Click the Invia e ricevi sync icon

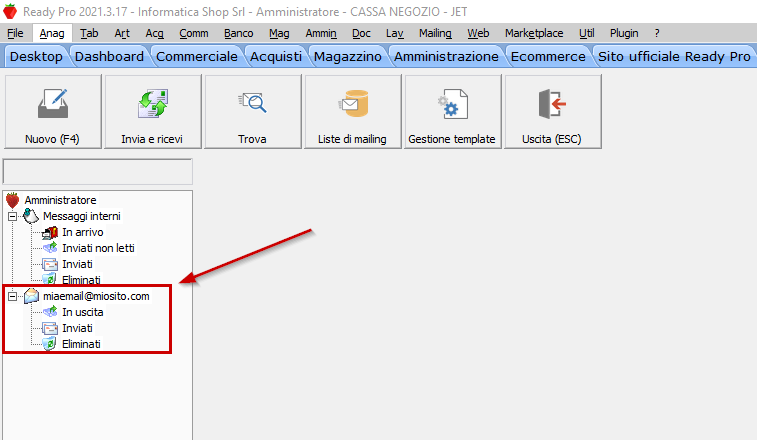click(153, 103)
